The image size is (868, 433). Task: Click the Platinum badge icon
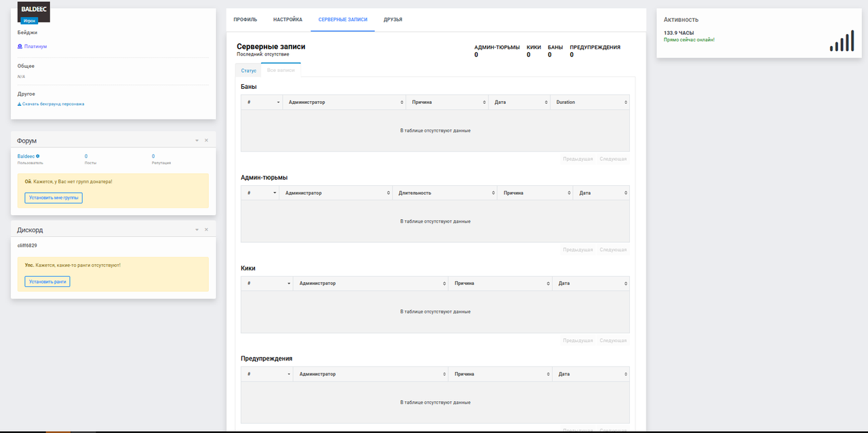(20, 47)
